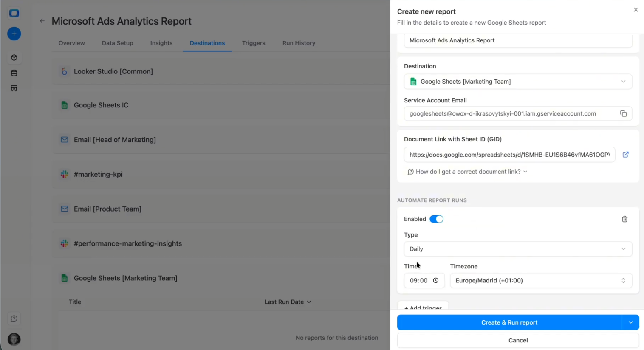Switch to the Triggers tab
The height and width of the screenshot is (350, 644).
pyautogui.click(x=254, y=43)
